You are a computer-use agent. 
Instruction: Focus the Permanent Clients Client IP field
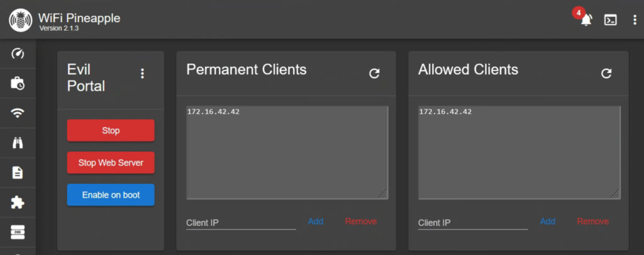point(241,223)
